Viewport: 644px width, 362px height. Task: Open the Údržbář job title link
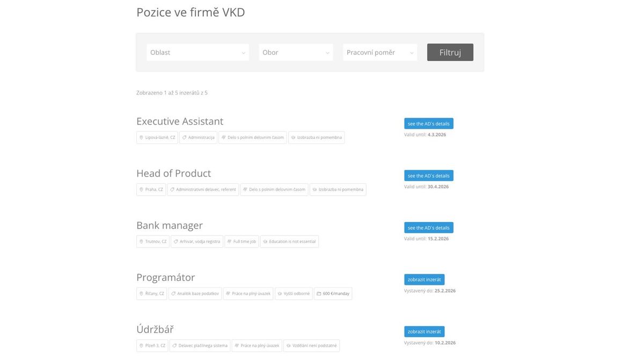point(155,329)
